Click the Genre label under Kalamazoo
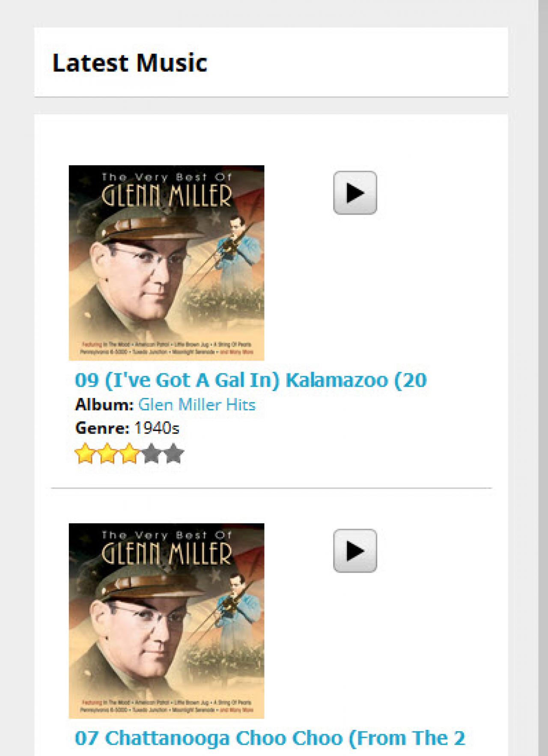 (102, 428)
